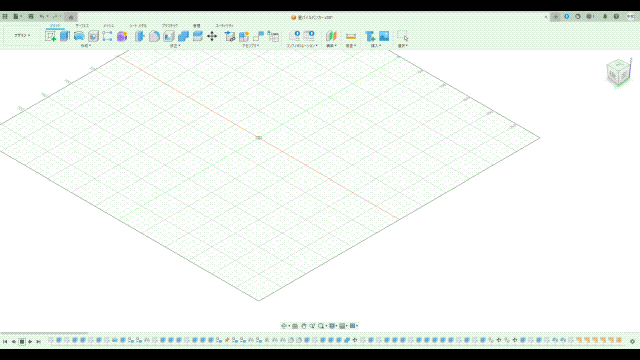
Task: Open the File menu dropdown
Action: click(17, 17)
